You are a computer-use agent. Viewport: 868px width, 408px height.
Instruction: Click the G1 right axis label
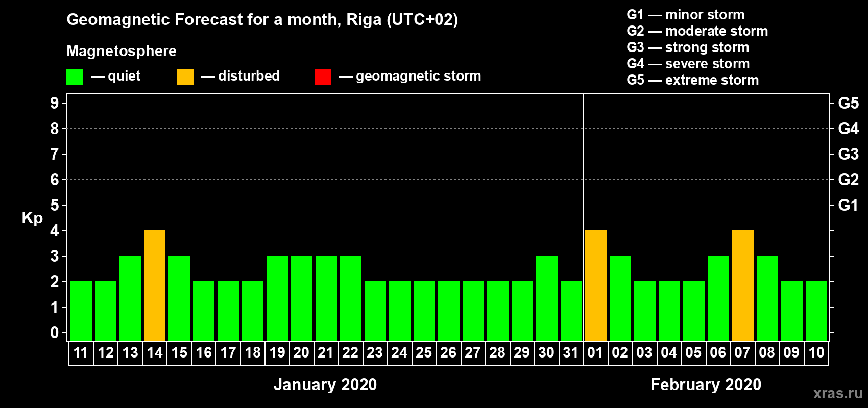(849, 205)
